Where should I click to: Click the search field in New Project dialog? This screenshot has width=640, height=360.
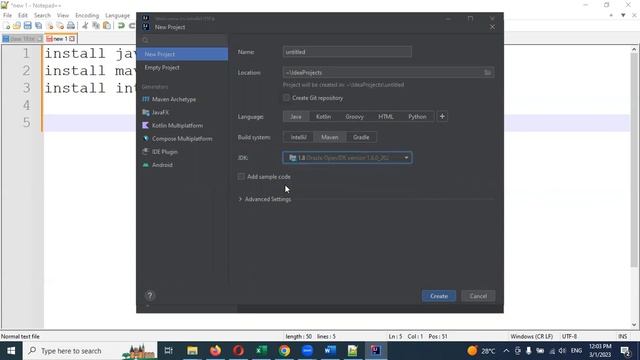coord(182,40)
